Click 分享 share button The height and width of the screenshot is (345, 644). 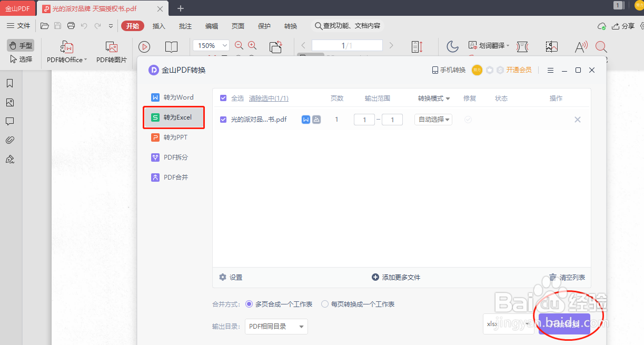[623, 26]
